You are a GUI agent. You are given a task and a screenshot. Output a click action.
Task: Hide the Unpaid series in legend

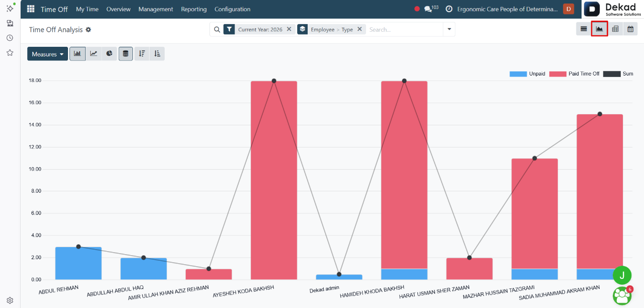pos(527,74)
